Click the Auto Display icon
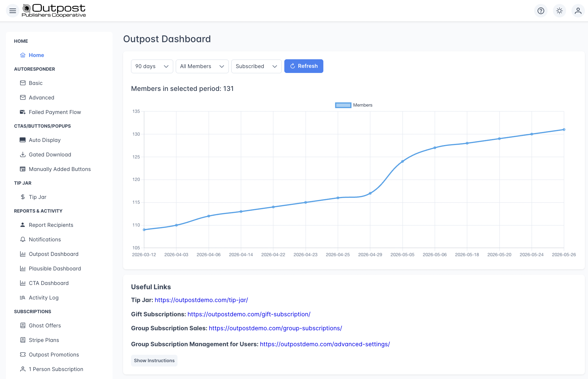This screenshot has width=588, height=379. click(23, 140)
